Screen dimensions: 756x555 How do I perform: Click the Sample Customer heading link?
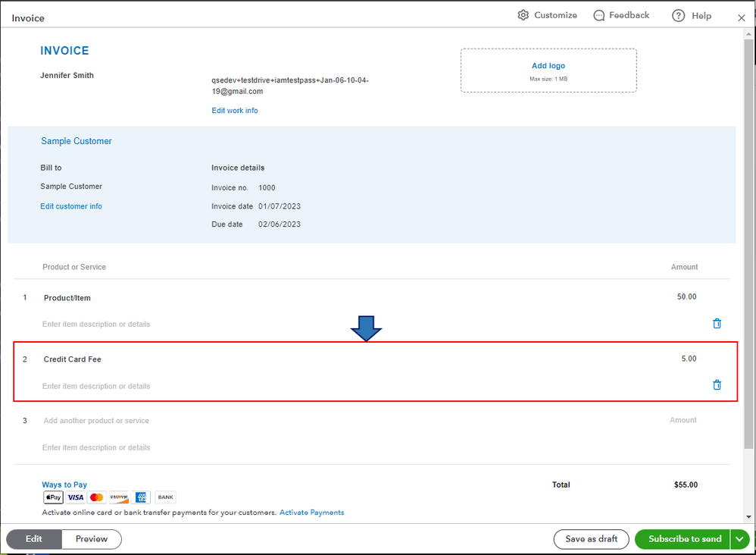click(77, 141)
